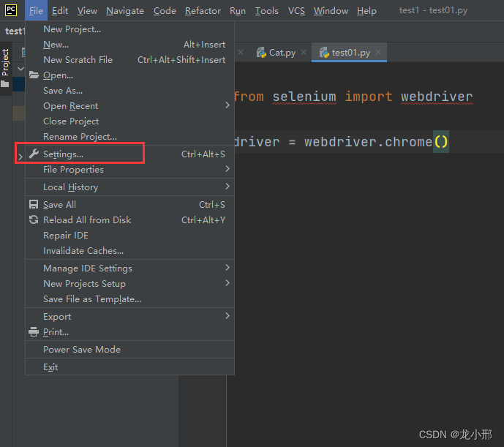Select Save All menu entry
This screenshot has height=447, width=504.
tap(130, 205)
